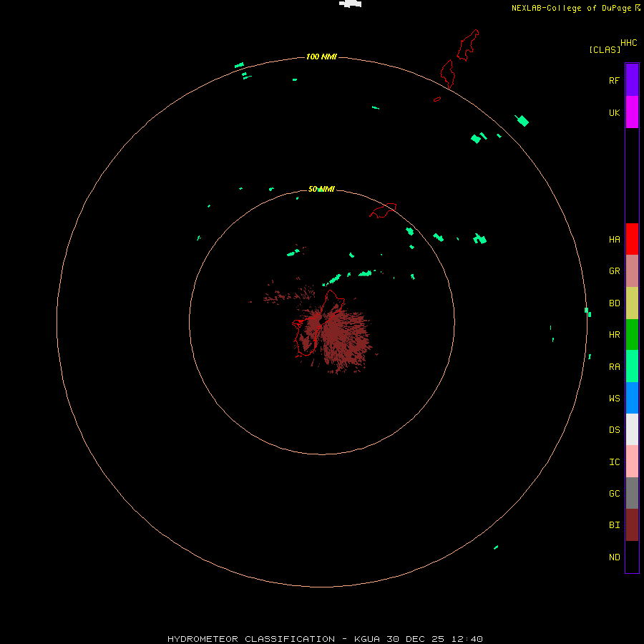The image size is (644, 644).
Task: Select the BD yellow legend block
Action: 632,303
